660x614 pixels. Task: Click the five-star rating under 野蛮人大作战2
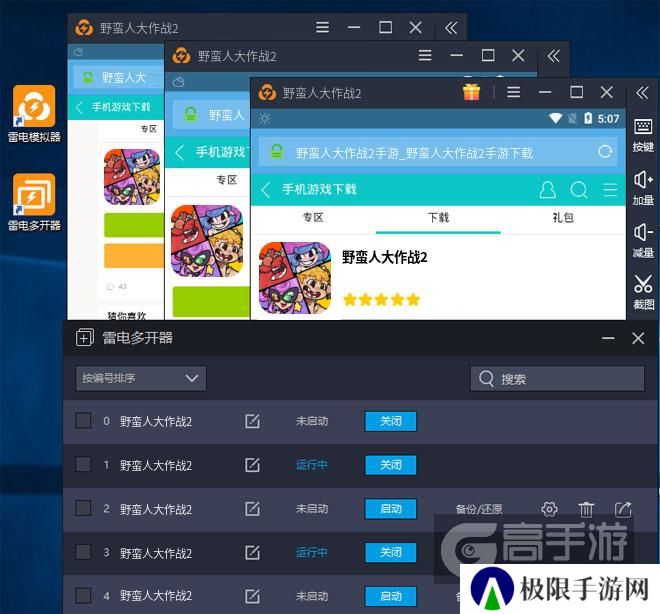[x=382, y=300]
